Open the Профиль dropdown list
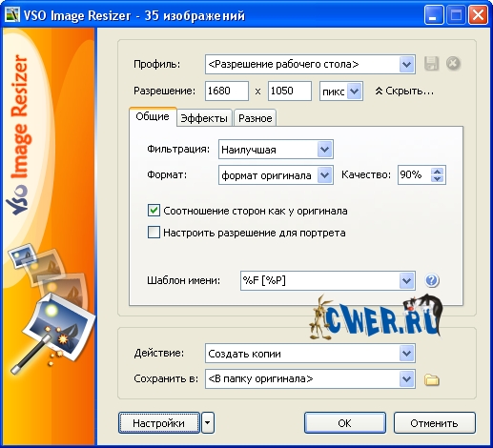The width and height of the screenshot is (493, 448). [406, 65]
